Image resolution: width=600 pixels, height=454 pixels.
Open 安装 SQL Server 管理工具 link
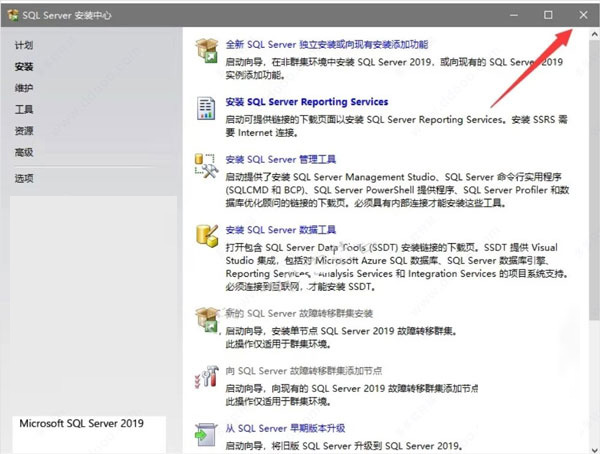[x=280, y=159]
